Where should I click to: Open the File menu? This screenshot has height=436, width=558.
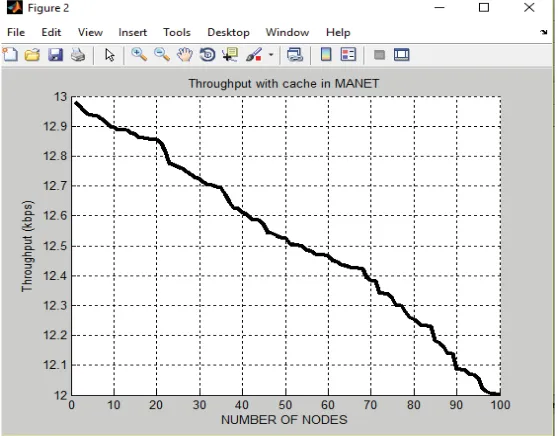click(x=16, y=32)
